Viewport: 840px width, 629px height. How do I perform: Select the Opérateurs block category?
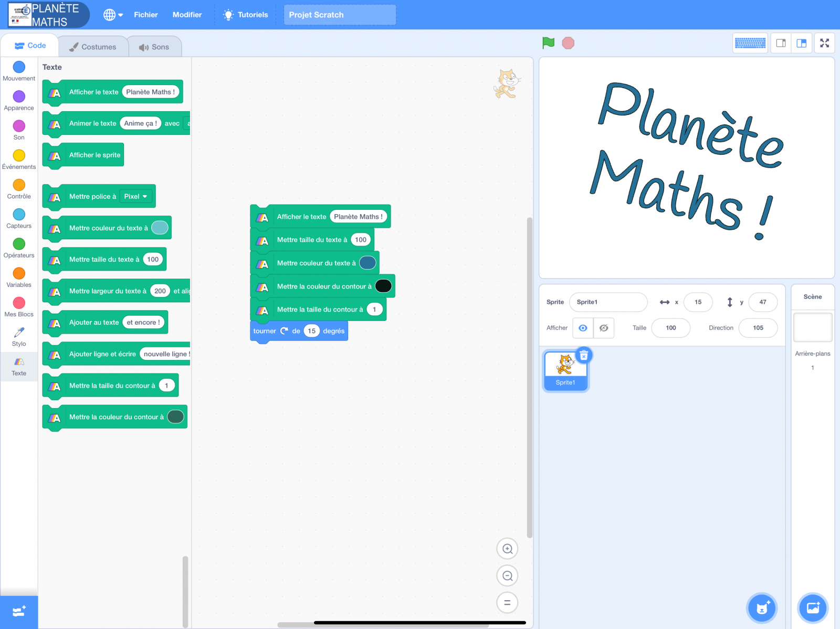tap(19, 248)
